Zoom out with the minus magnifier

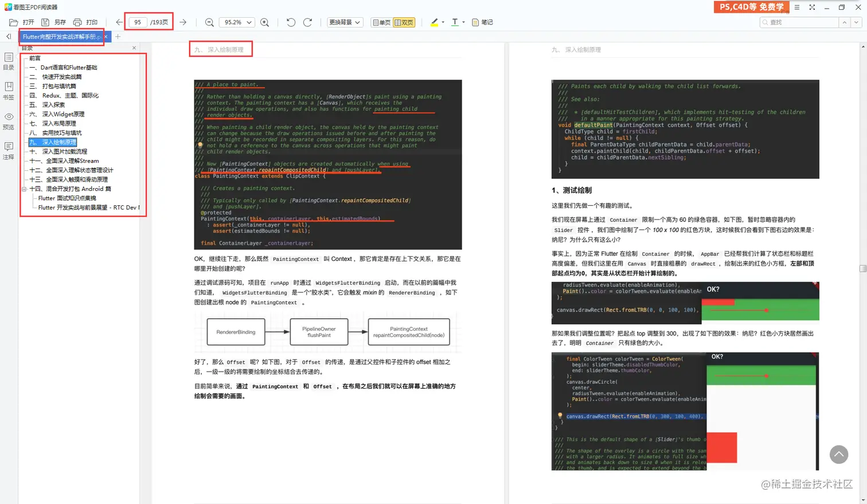209,22
